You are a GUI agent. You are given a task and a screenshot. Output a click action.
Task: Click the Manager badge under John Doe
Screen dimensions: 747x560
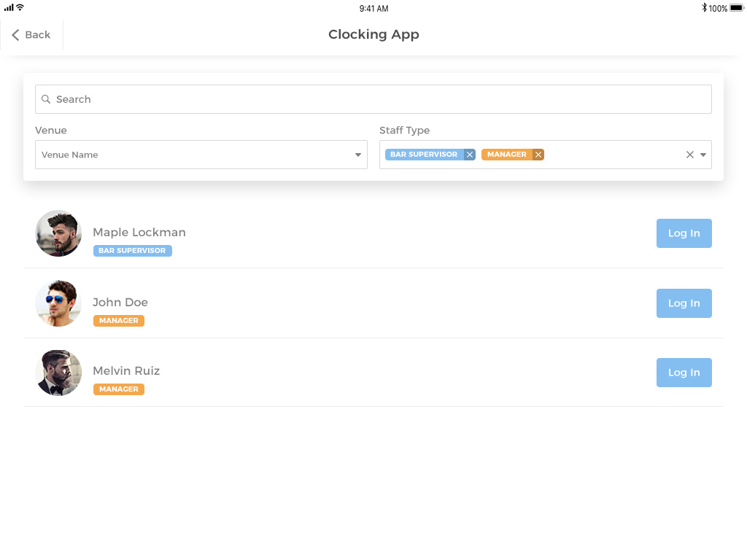(x=119, y=321)
